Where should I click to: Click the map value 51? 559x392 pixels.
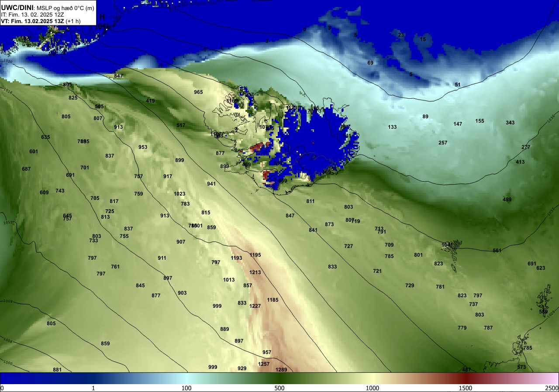point(458,85)
